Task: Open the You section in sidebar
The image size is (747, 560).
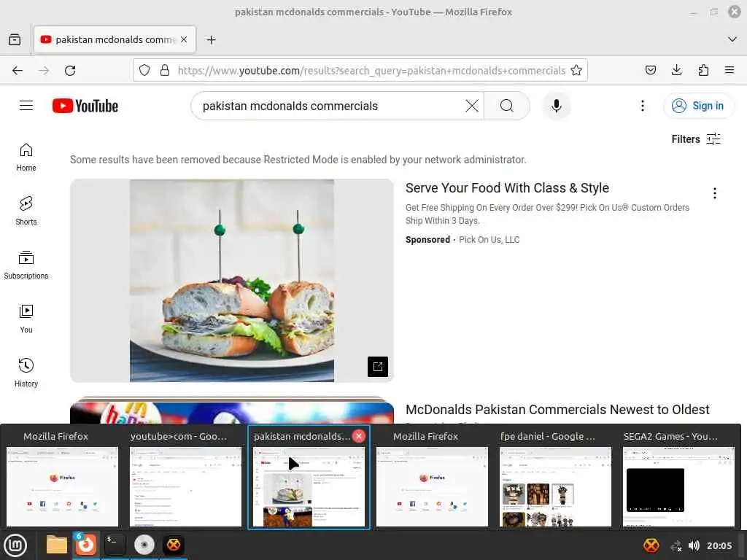Action: click(26, 319)
